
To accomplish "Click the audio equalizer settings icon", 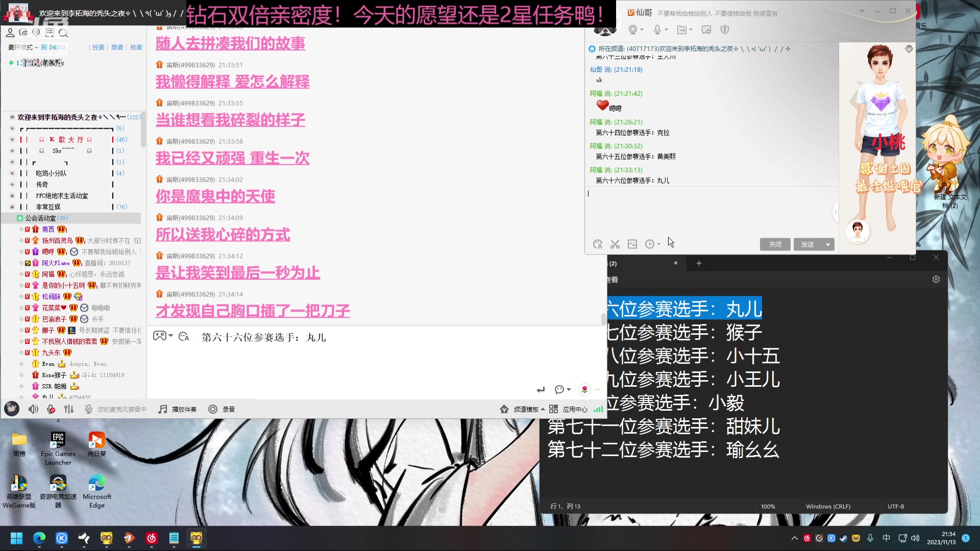I will pos(69,409).
